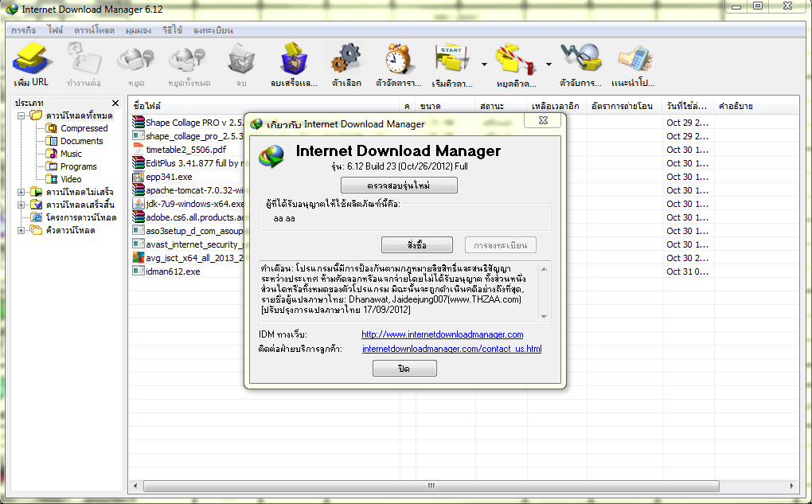The height and width of the screenshot is (504, 812).
Task: Expand the download queues tree node
Action: [x=21, y=231]
